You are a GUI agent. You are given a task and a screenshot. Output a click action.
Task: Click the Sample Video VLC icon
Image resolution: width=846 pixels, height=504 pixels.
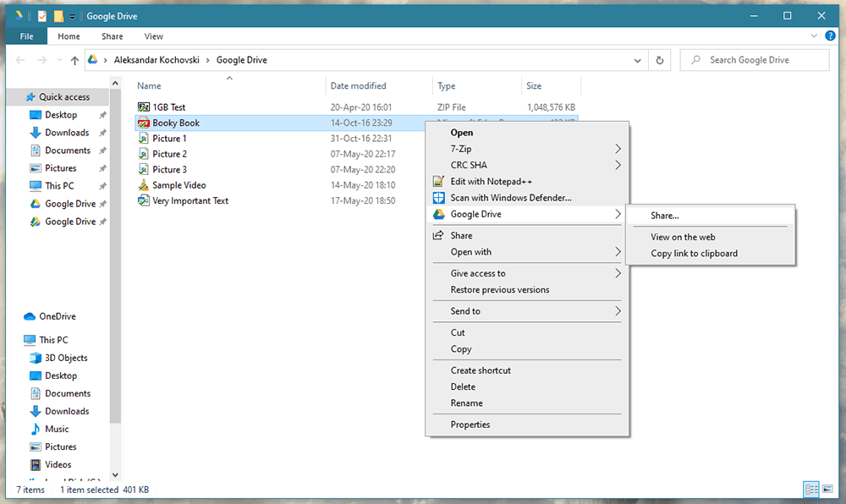[x=144, y=185]
